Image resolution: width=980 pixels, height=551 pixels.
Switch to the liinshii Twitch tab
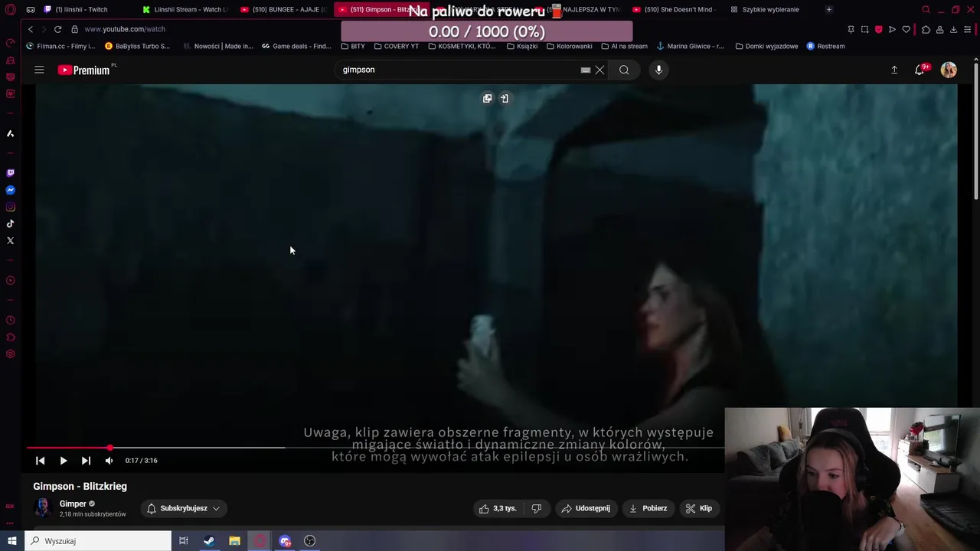(81, 10)
